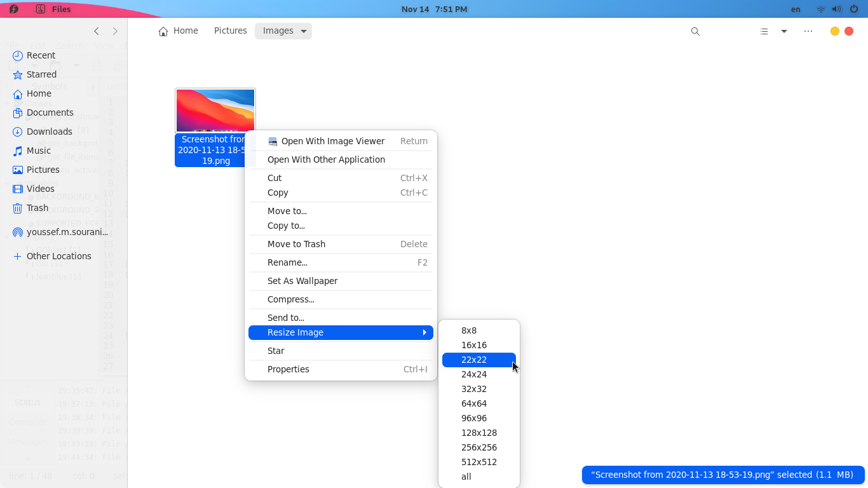Viewport: 868px width, 488px height.
Task: Open view options dropdown arrow
Action: point(784,31)
